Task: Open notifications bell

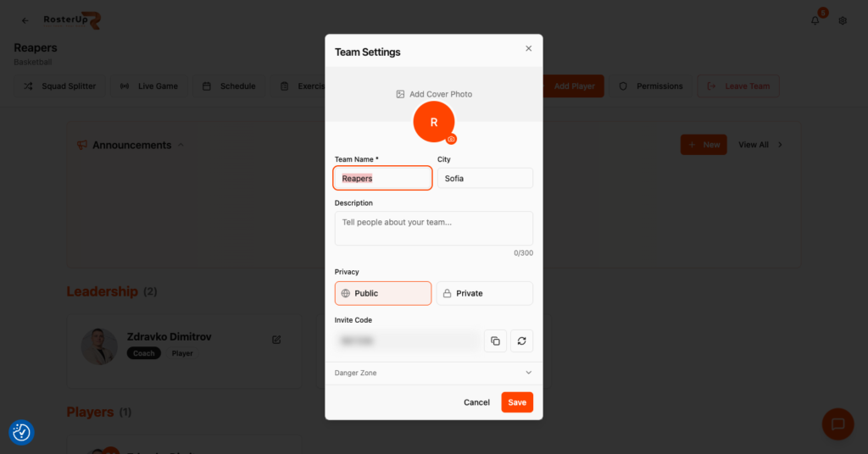Action: (815, 21)
